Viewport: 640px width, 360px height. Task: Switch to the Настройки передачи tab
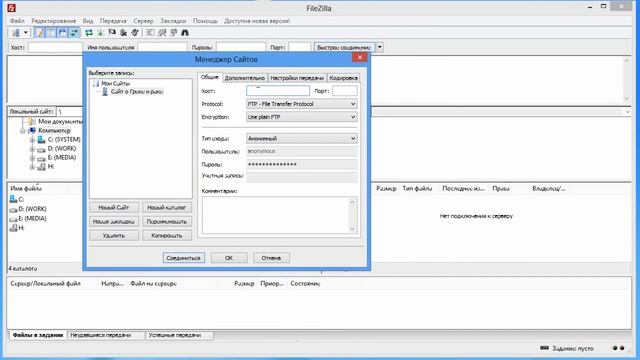(x=297, y=78)
